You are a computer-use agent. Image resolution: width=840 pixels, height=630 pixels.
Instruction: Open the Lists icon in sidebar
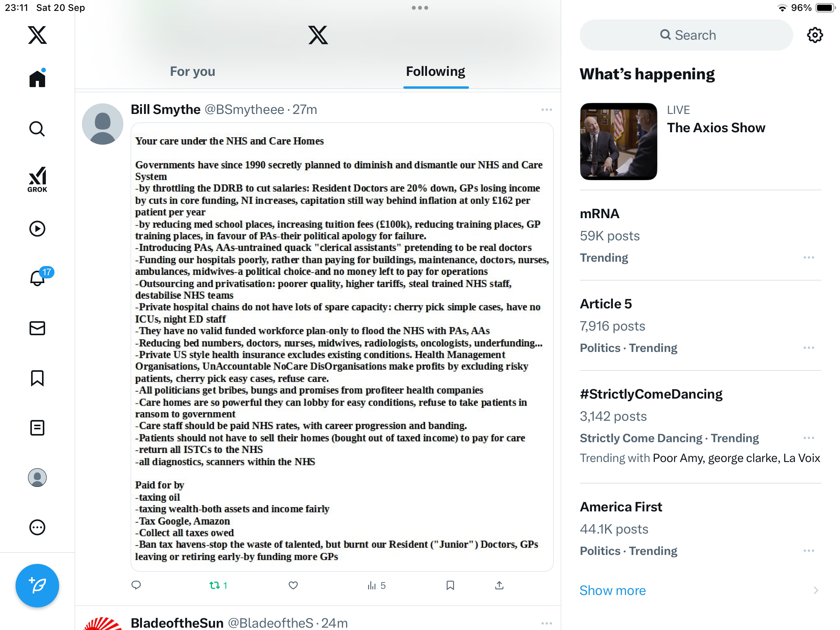click(37, 428)
